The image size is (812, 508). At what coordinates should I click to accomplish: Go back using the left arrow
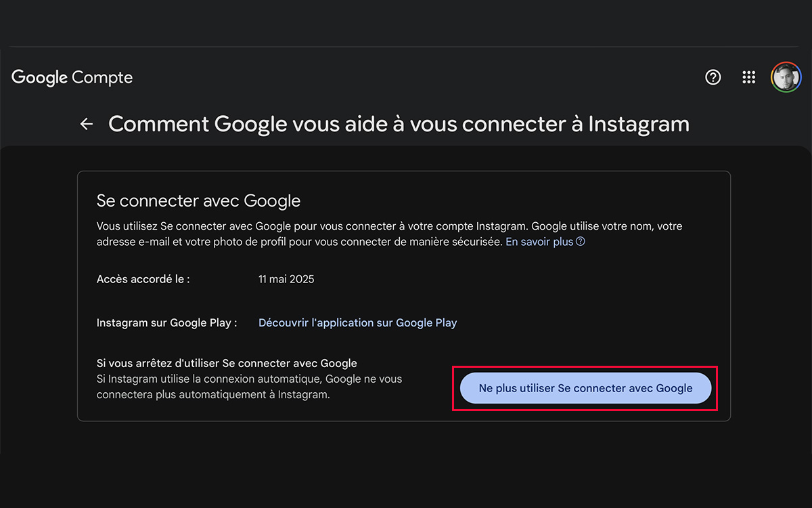coord(87,124)
